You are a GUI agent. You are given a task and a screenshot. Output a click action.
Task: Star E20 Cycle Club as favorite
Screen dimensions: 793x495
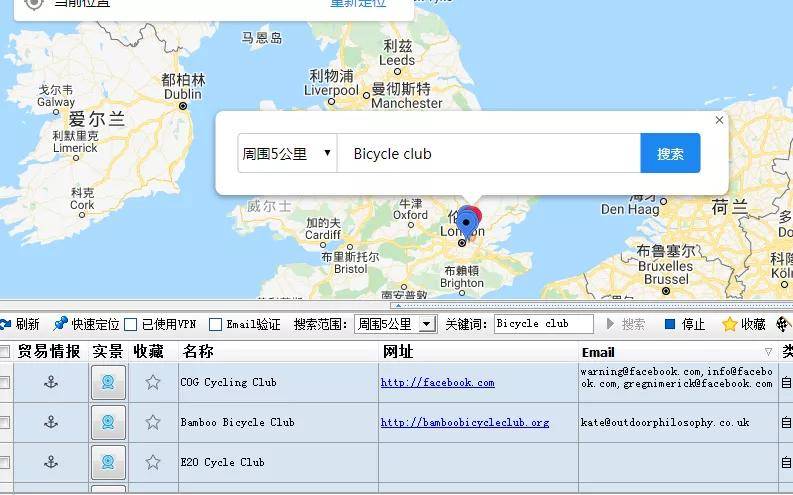coord(153,462)
